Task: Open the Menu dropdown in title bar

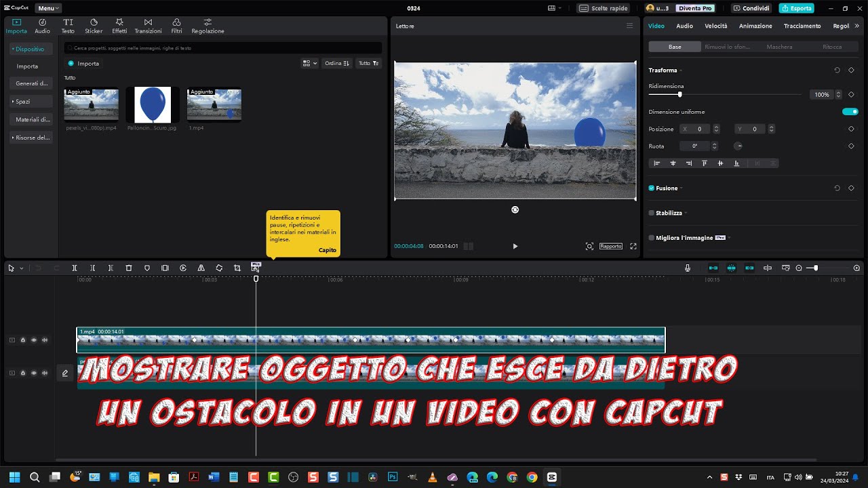Action: click(47, 8)
